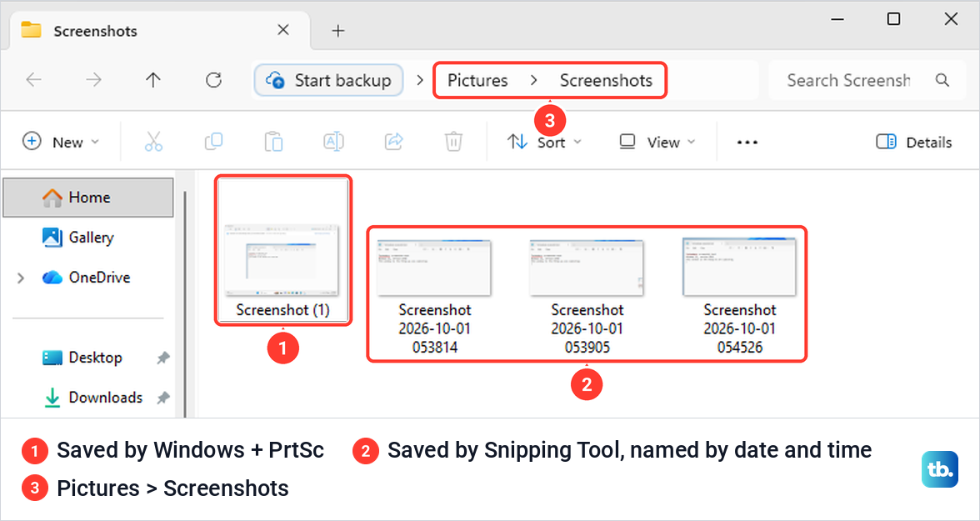Maximize the File Explorer window
Image resolution: width=980 pixels, height=521 pixels.
893,19
